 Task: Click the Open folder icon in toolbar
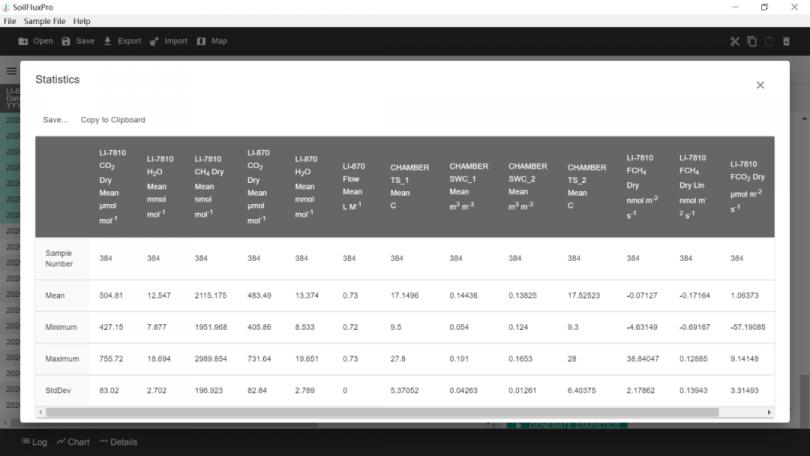click(23, 41)
